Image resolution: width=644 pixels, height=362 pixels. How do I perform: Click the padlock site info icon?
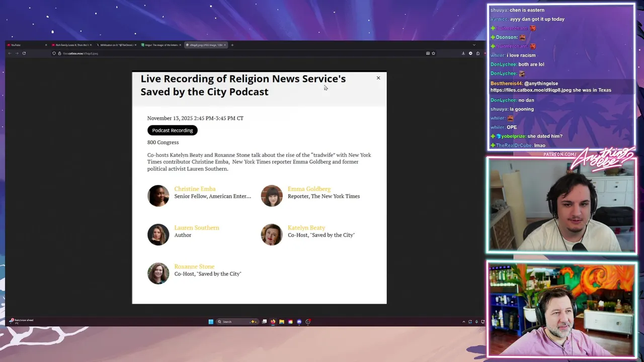[59, 53]
